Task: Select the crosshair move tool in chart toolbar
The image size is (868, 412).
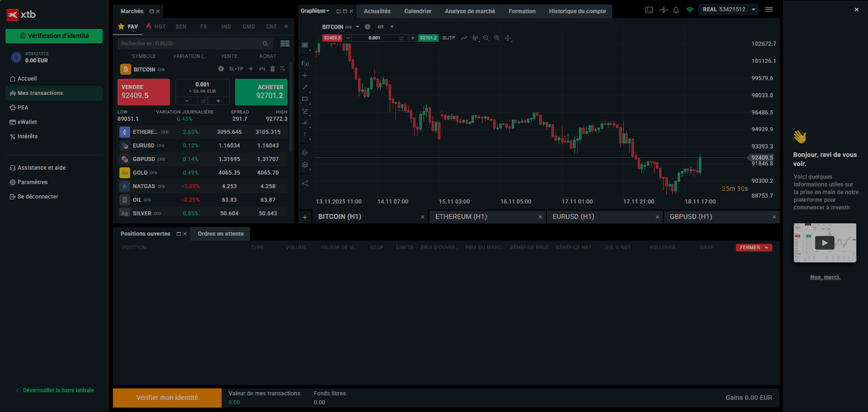Action: click(508, 38)
